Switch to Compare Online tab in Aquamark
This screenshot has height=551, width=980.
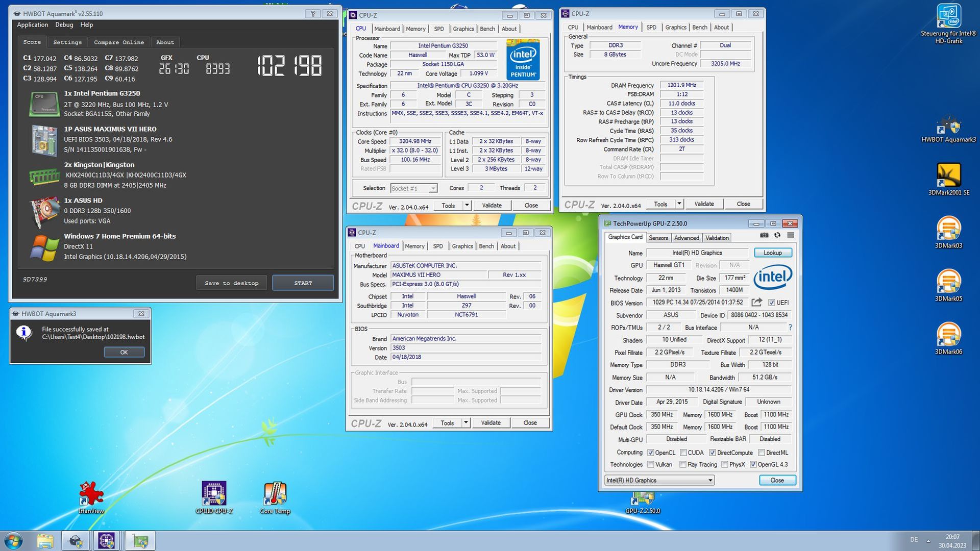[x=119, y=42]
